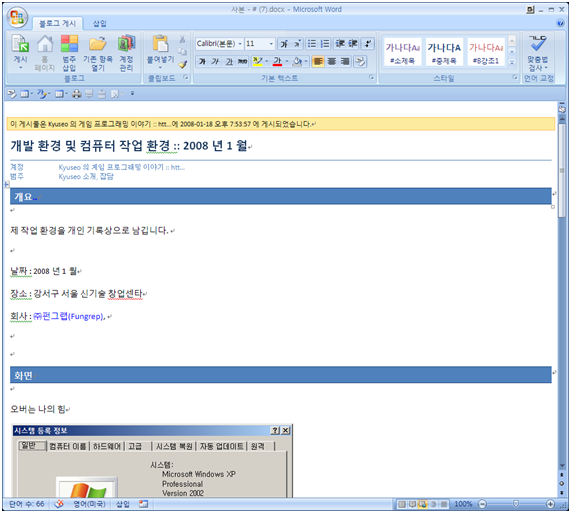
Task: Open the font size 11 dropdown
Action: pyautogui.click(x=271, y=44)
